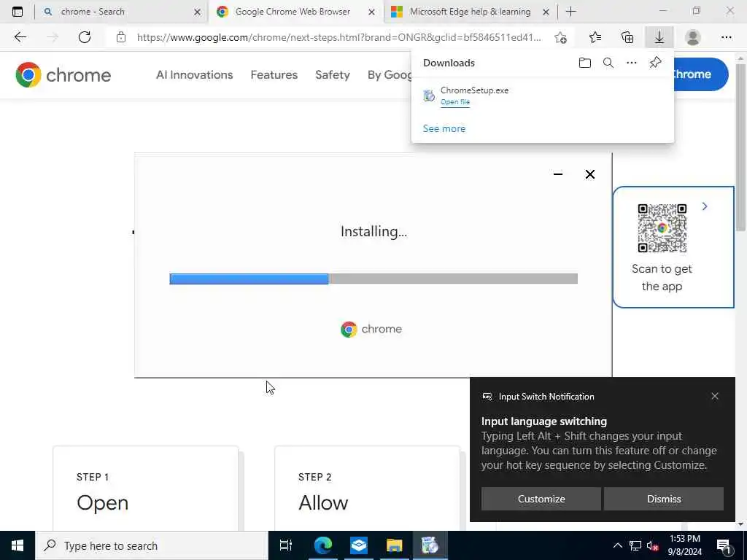Open the profile avatar icon

[693, 37]
